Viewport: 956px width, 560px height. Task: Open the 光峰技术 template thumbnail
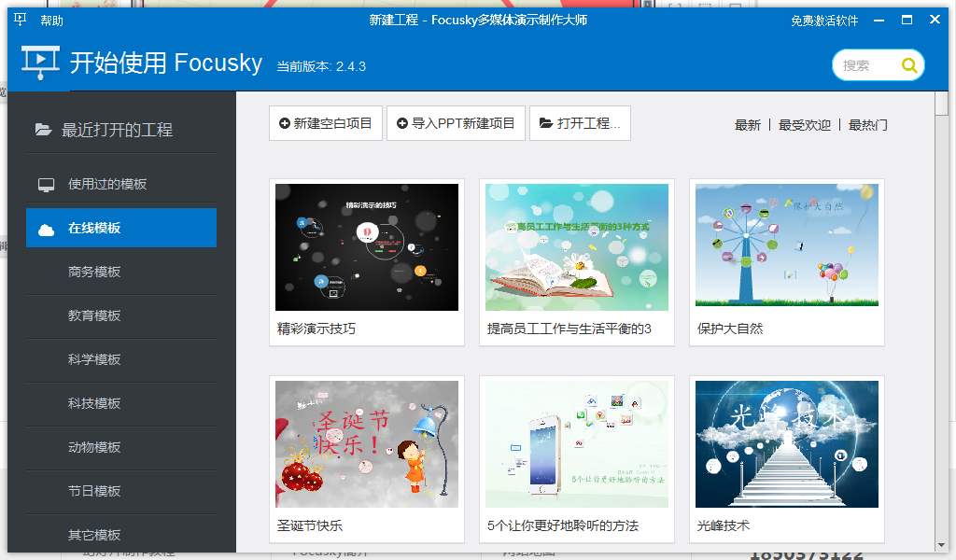click(x=787, y=442)
